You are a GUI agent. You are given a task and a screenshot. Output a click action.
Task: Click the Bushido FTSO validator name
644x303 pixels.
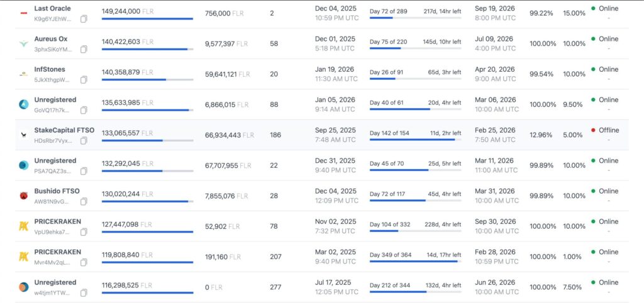[x=57, y=191]
